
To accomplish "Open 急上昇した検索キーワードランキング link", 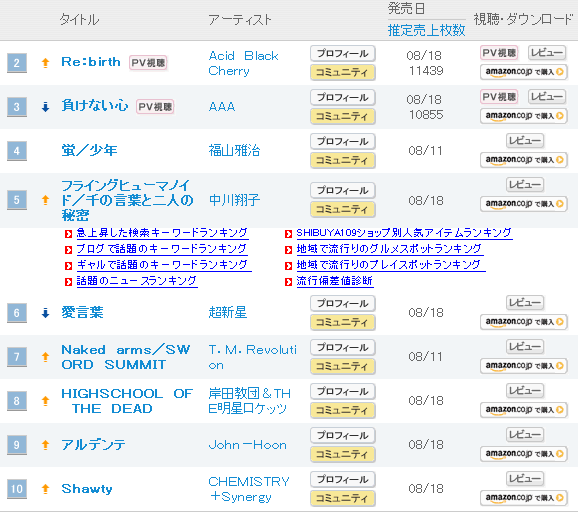I will [x=162, y=233].
